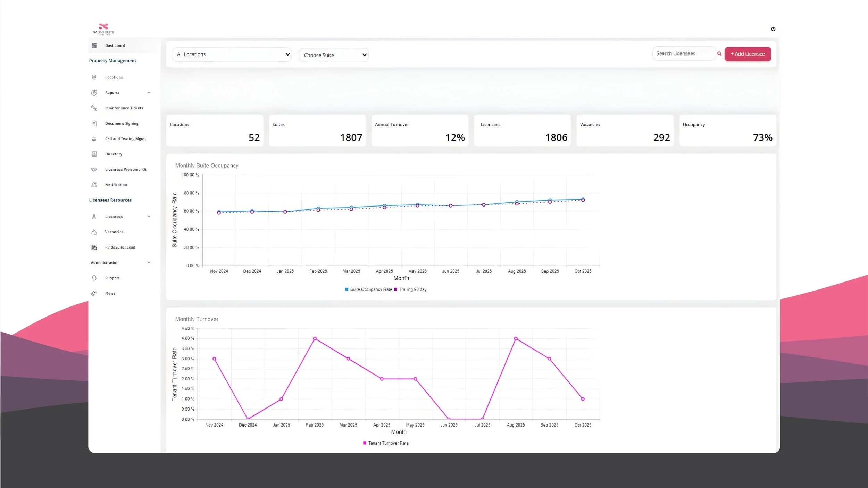Open the Choose Suite dropdown
This screenshot has width=868, height=488.
pyautogui.click(x=333, y=55)
